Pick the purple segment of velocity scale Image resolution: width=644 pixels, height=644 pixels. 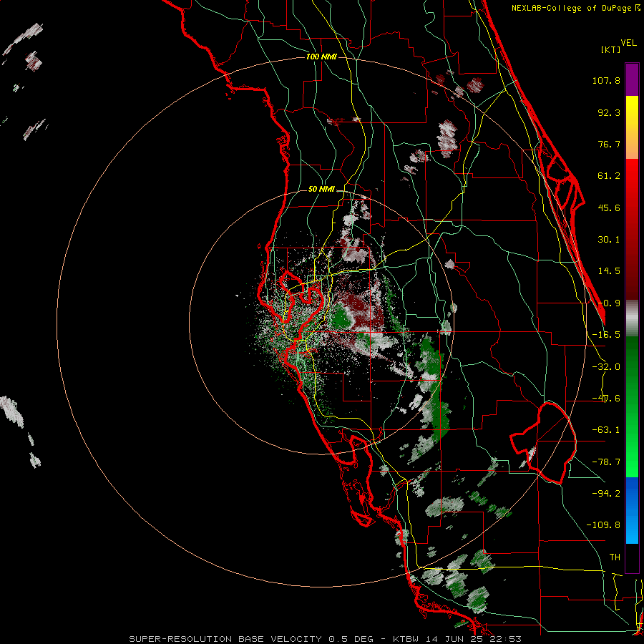click(x=632, y=79)
